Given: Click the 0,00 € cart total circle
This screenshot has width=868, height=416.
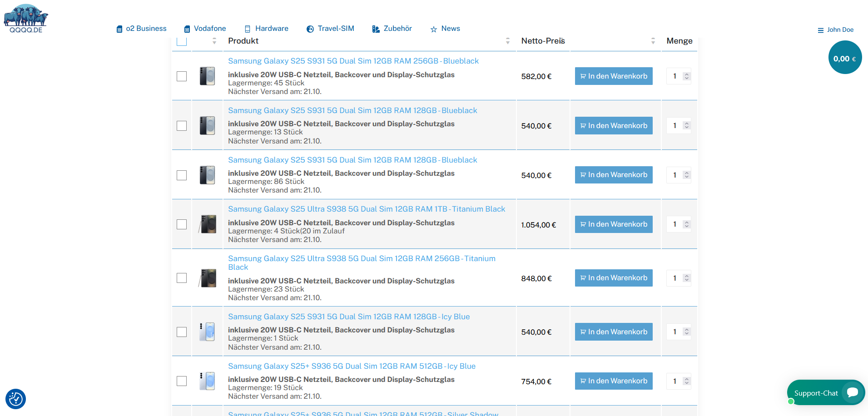Looking at the screenshot, I should [845, 58].
